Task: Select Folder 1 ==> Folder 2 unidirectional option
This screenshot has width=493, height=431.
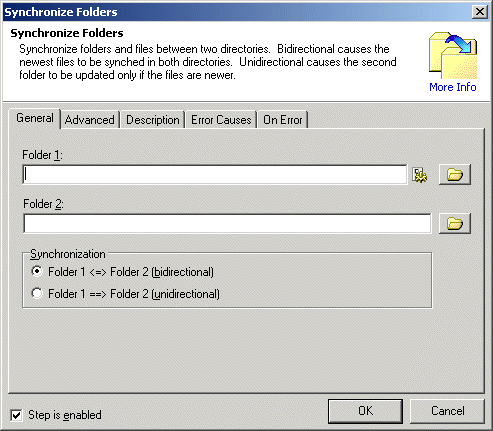Action: pyautogui.click(x=37, y=293)
